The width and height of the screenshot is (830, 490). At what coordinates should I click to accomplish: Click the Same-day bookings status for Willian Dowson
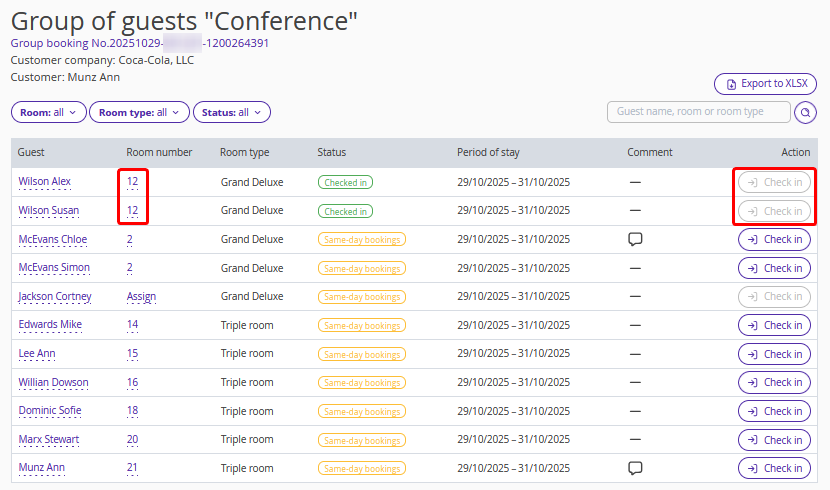pos(361,383)
